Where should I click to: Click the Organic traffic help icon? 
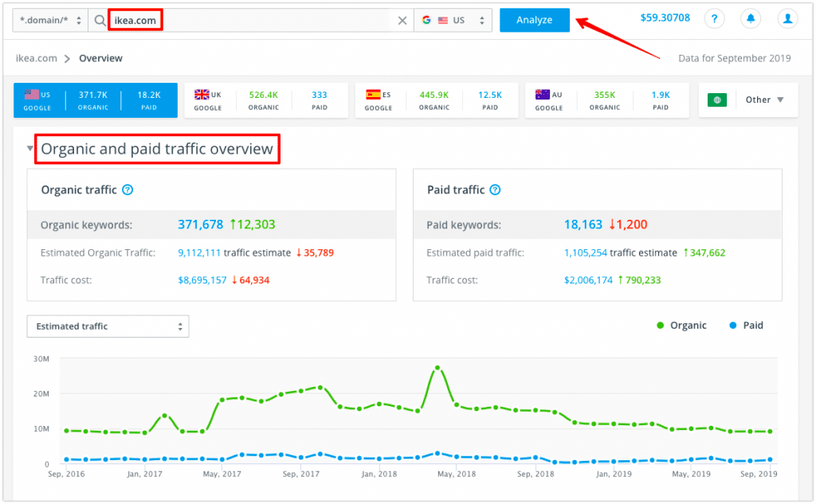coord(127,189)
